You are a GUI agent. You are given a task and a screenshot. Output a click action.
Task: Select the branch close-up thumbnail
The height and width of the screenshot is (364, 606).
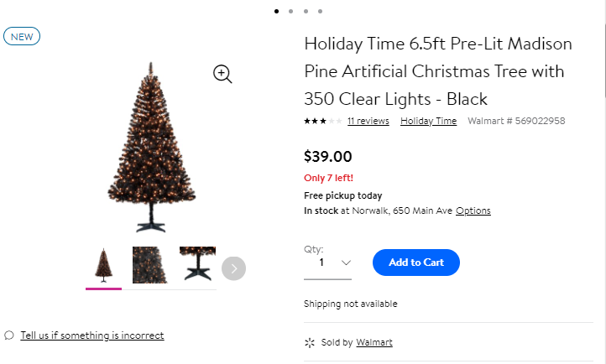[x=150, y=265]
